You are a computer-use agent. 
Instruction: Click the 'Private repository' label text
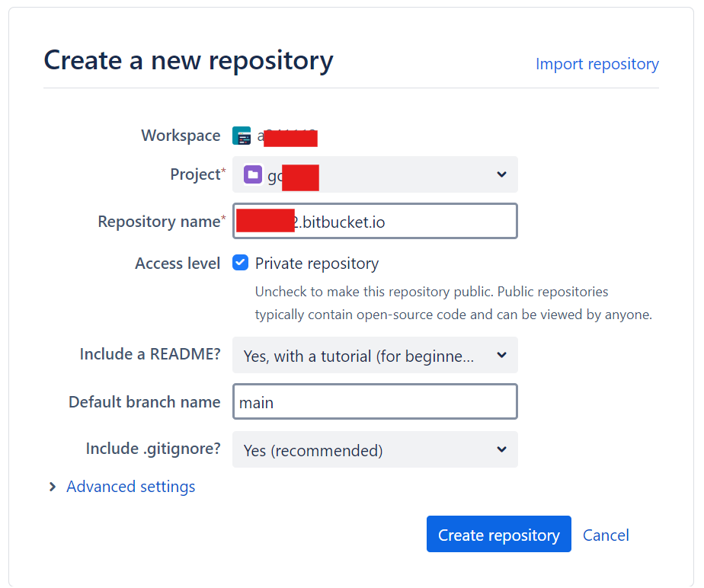(317, 264)
